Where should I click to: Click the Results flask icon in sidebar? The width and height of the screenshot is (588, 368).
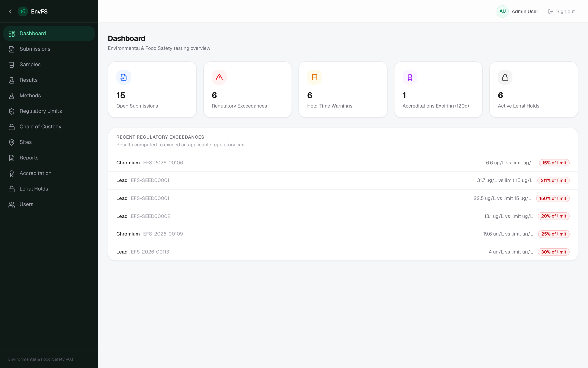click(x=11, y=80)
